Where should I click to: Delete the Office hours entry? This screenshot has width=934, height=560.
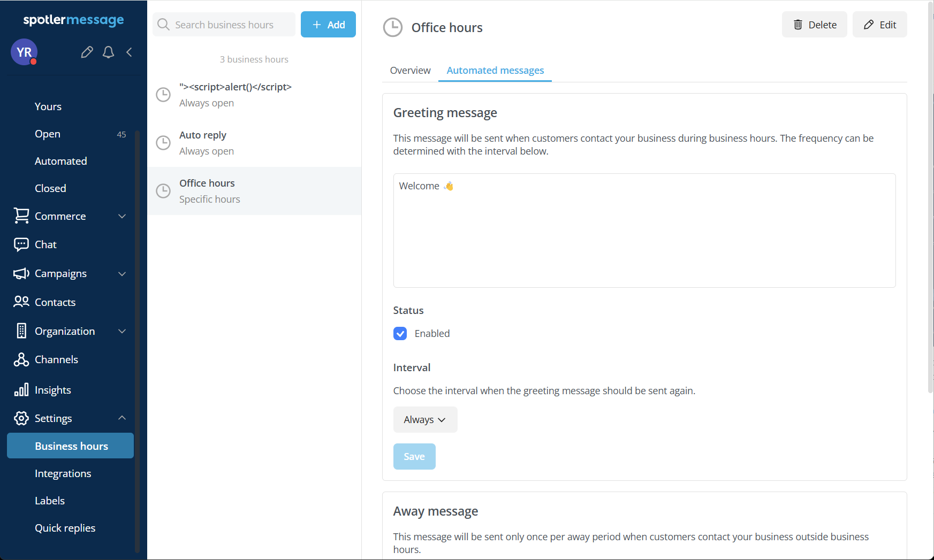pos(814,25)
